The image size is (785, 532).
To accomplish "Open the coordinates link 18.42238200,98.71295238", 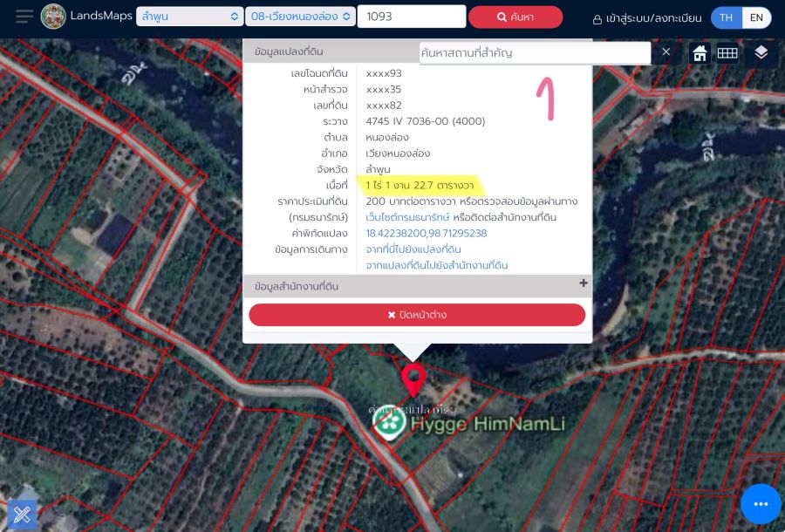I will (x=427, y=234).
